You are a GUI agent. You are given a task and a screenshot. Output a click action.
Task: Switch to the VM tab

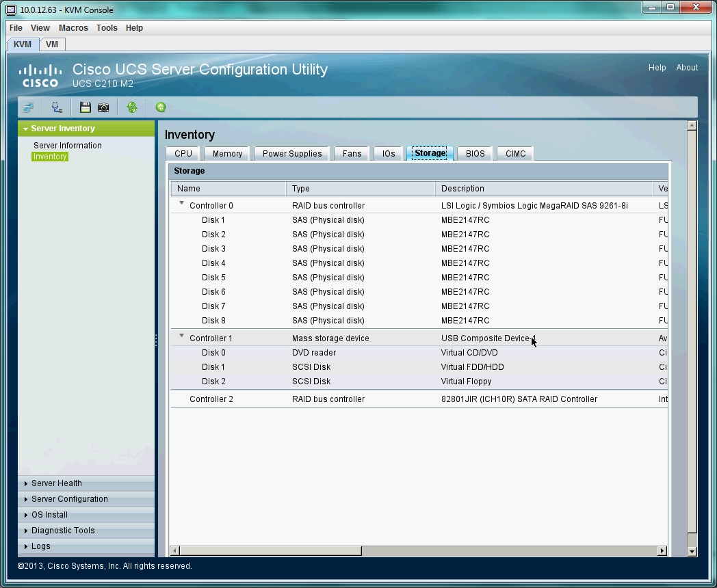tap(52, 44)
